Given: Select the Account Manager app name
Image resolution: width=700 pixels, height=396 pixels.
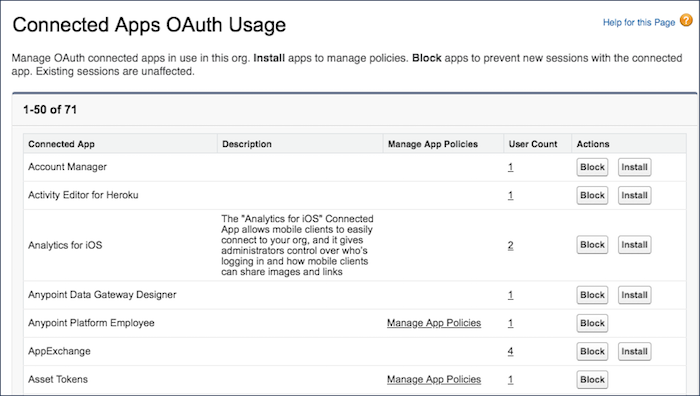Looking at the screenshot, I should click(x=67, y=167).
